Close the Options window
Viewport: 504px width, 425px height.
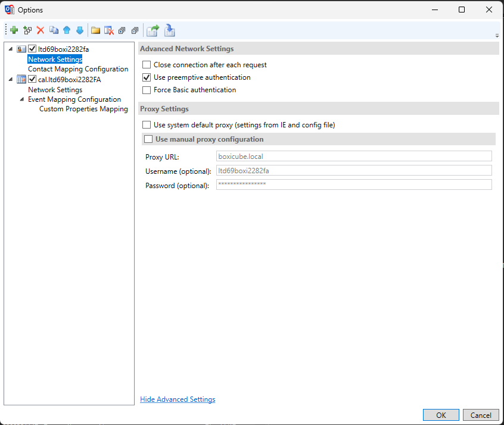[x=489, y=10]
